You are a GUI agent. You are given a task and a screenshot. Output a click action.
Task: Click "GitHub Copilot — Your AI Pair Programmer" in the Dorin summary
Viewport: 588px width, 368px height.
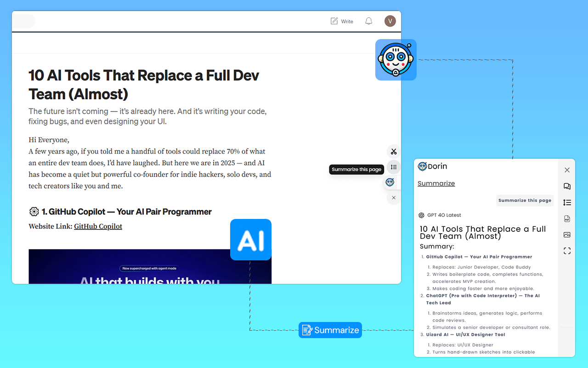(x=479, y=257)
